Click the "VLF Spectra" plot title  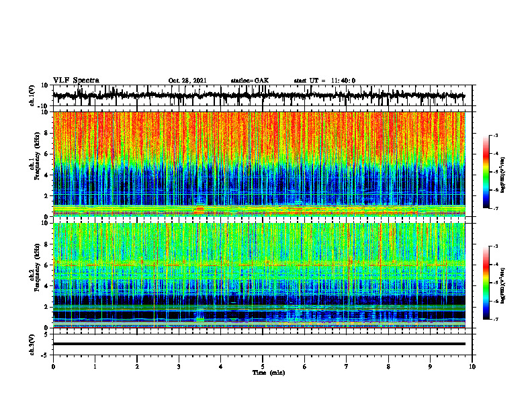coord(76,81)
